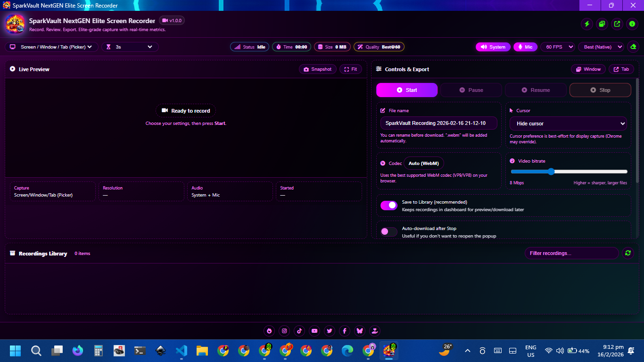
Task: Open the YouTube social link icon
Action: 314,331
